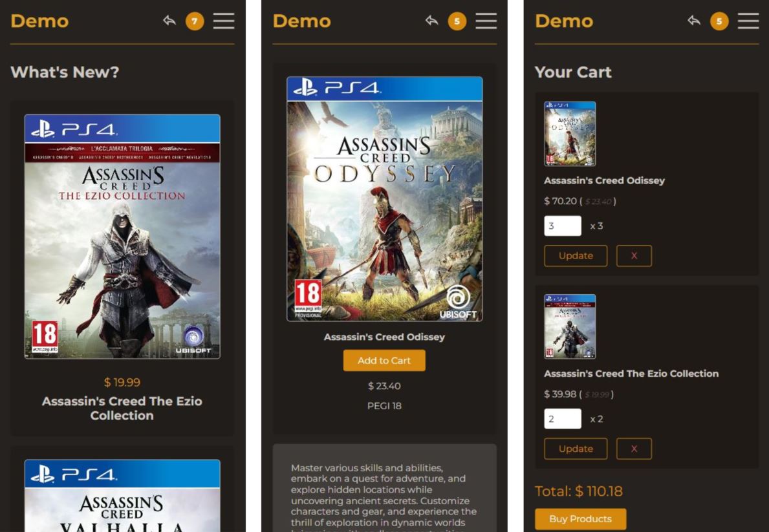This screenshot has height=532, width=769.
Task: Click Odissey quantity field showing 3
Action: click(563, 226)
